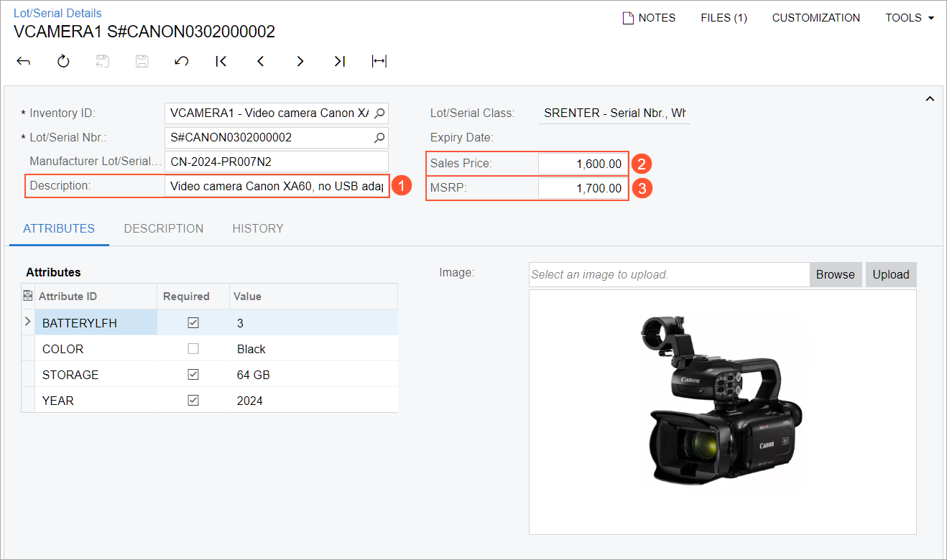Screen dimensions: 947x560
Task: Click the value cell 'Black'
Action: [x=313, y=349]
